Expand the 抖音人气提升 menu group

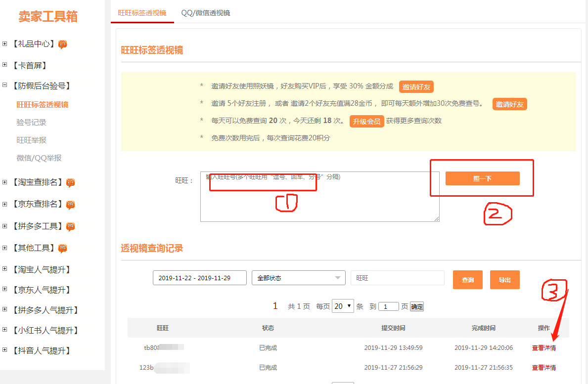coord(5,349)
